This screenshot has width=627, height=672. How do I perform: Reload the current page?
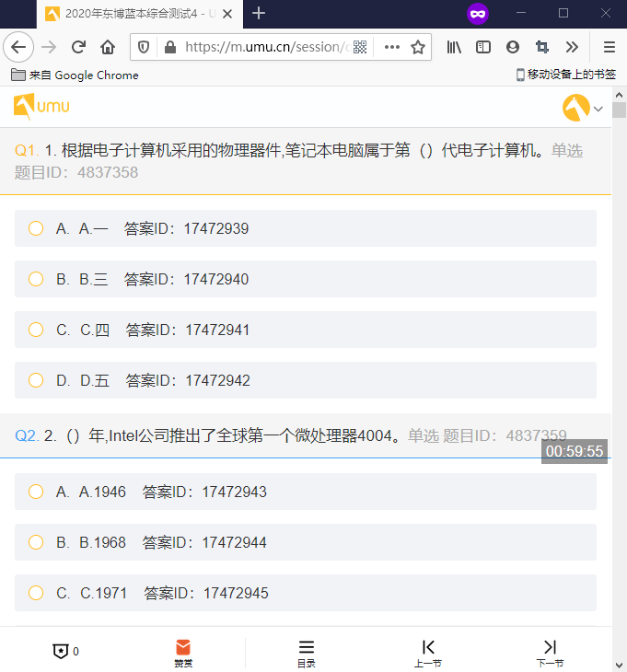pos(78,47)
